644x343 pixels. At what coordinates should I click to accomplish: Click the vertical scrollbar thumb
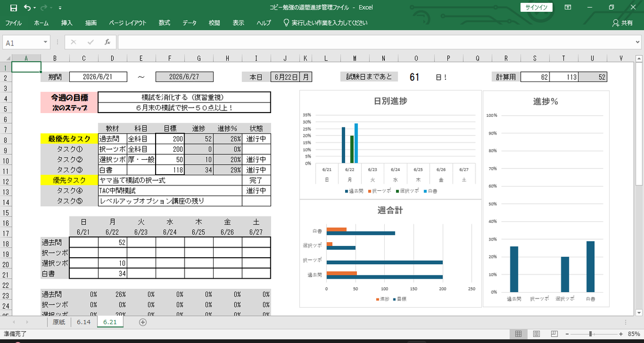639,124
